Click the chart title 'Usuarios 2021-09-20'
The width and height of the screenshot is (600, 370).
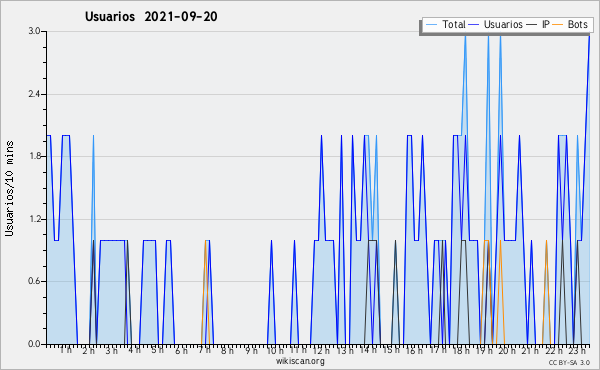151,17
